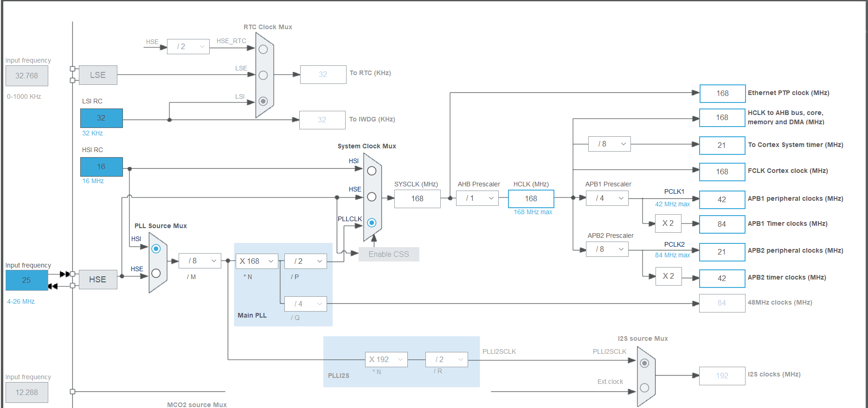Open the AHB Prescaler dropdown
The image size is (868, 408).
pos(477,198)
